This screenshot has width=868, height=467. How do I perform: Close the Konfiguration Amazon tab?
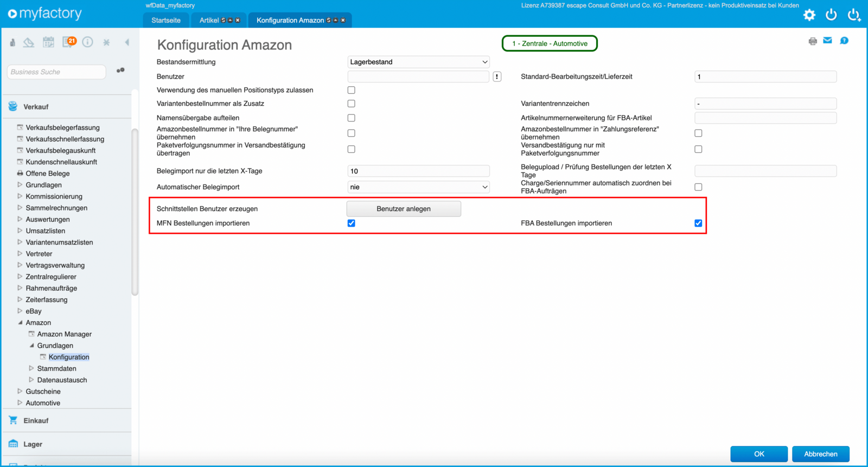[343, 21]
